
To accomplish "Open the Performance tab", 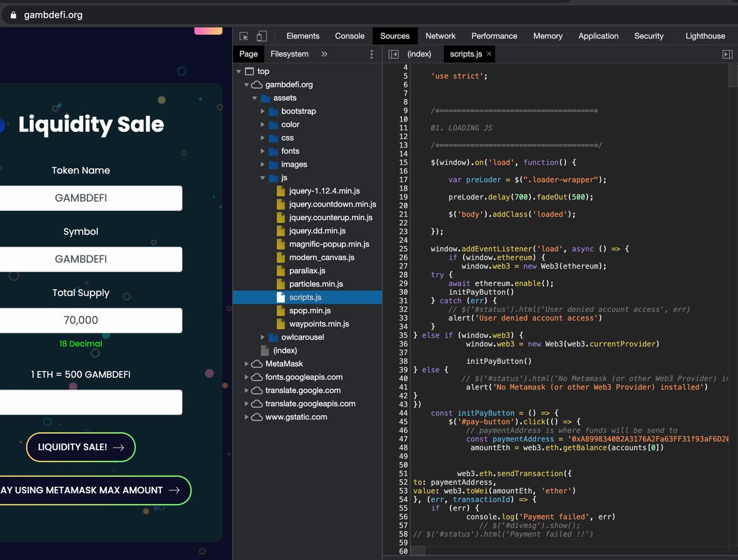I will tap(494, 36).
